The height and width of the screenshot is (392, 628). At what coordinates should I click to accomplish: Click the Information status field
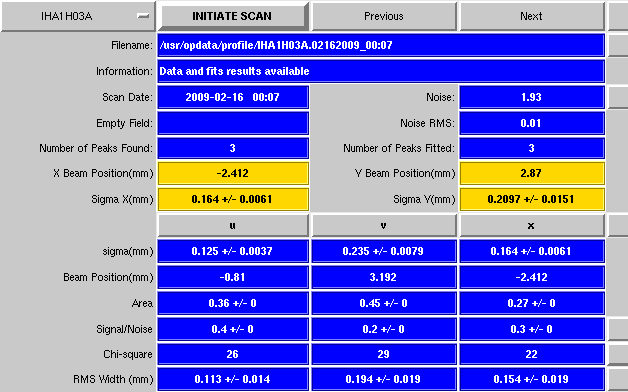pos(381,71)
